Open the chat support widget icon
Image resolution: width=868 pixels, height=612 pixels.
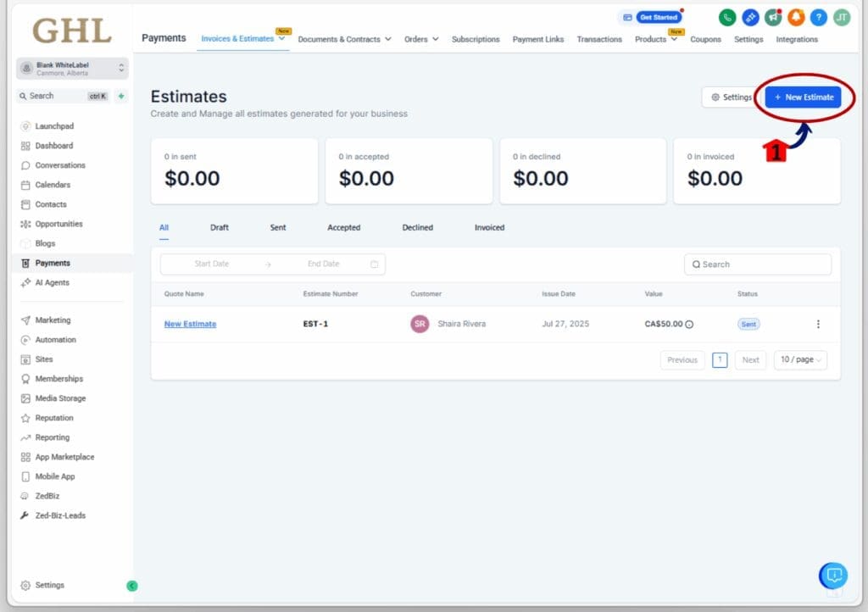coord(833,576)
